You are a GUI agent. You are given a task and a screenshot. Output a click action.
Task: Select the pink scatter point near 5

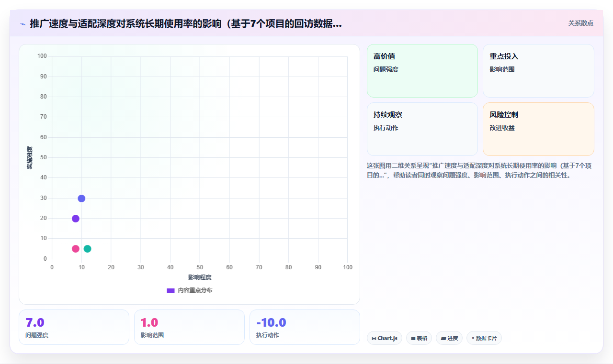tap(75, 249)
